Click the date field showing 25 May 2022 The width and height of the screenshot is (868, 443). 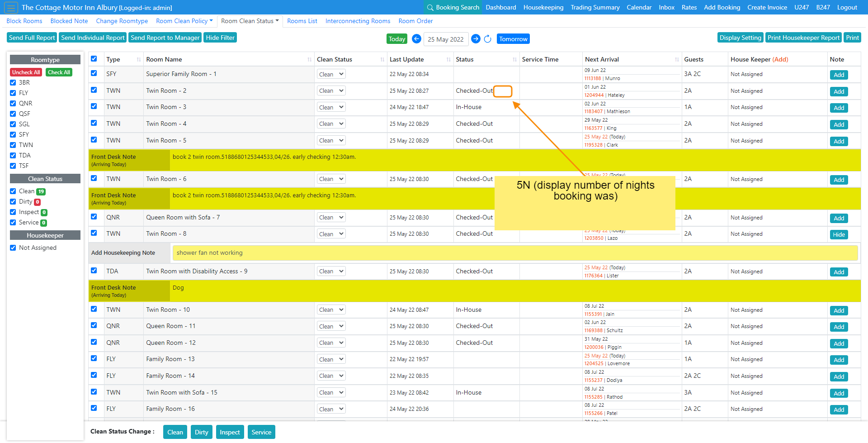[x=446, y=39]
